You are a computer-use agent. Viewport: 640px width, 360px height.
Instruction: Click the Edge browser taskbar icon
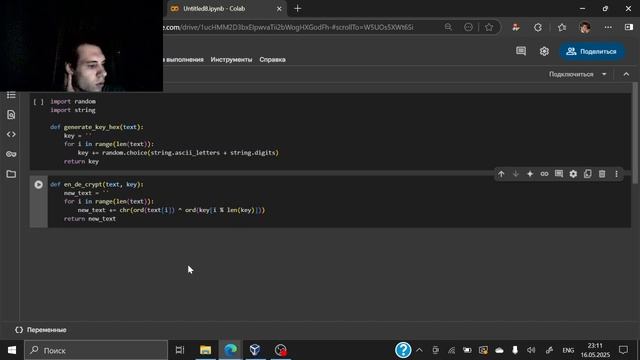(x=231, y=350)
